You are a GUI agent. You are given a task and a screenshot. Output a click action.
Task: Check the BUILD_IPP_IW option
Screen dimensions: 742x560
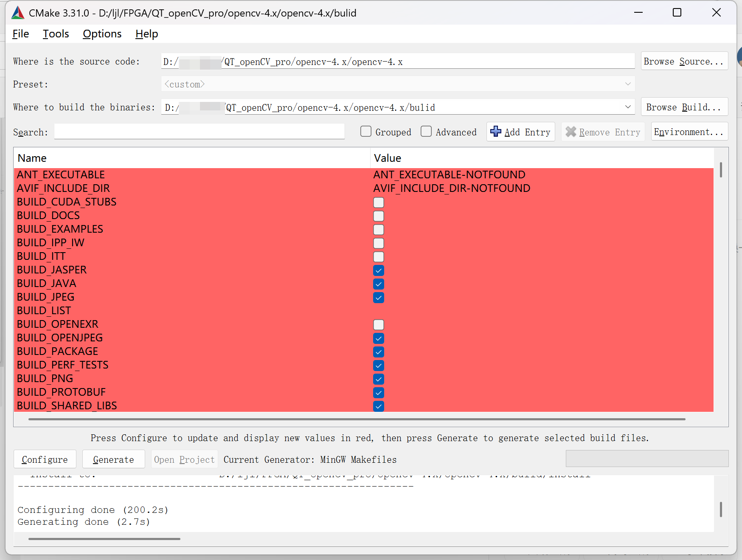[379, 243]
